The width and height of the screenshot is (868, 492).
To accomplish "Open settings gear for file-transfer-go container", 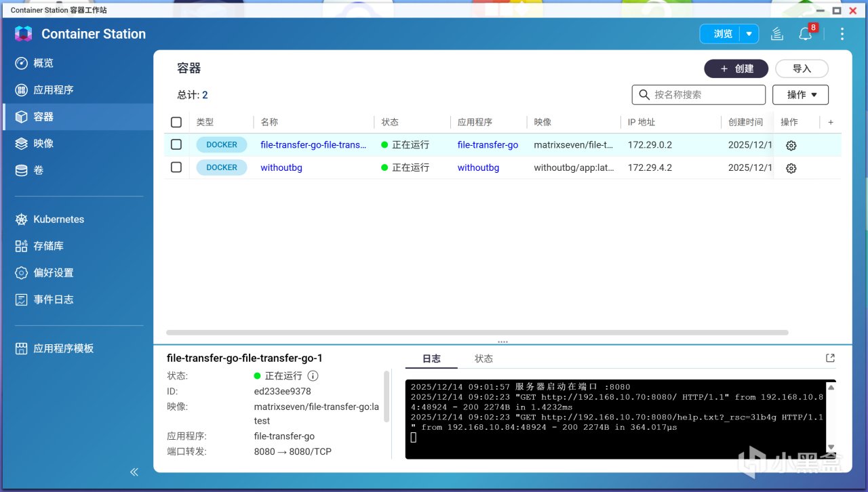I will pos(791,145).
